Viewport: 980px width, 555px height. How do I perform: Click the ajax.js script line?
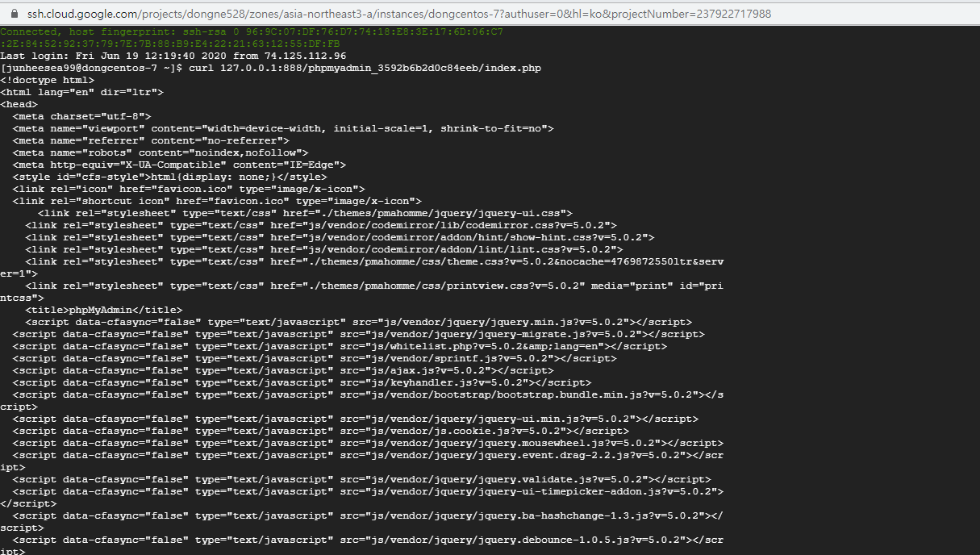click(x=283, y=370)
